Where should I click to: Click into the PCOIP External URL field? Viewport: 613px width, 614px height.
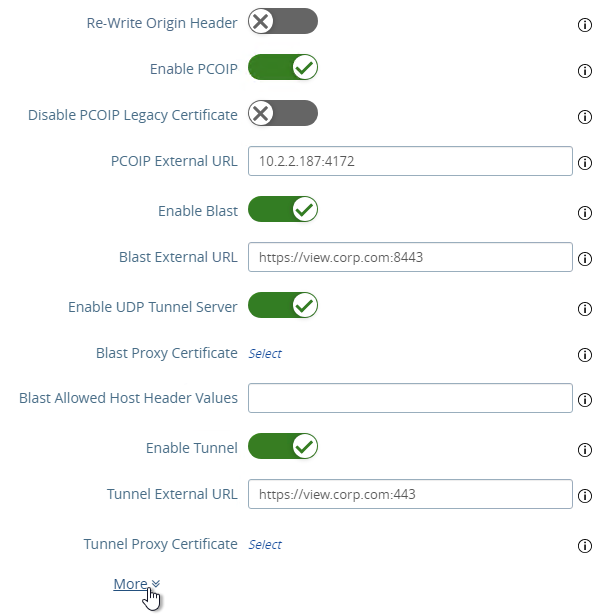(410, 161)
